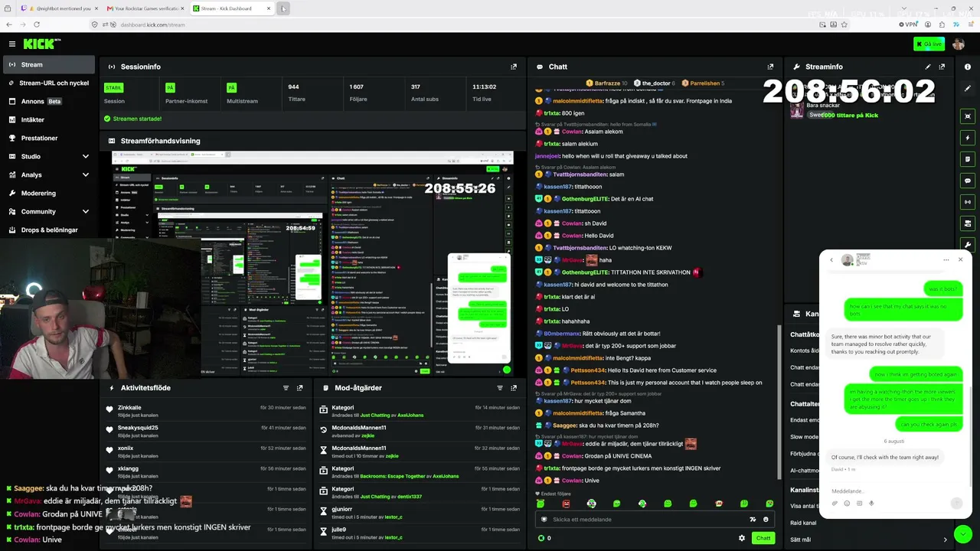Click the lightning bolt icon in right toolbar
This screenshot has height=551, width=980.
point(968,138)
